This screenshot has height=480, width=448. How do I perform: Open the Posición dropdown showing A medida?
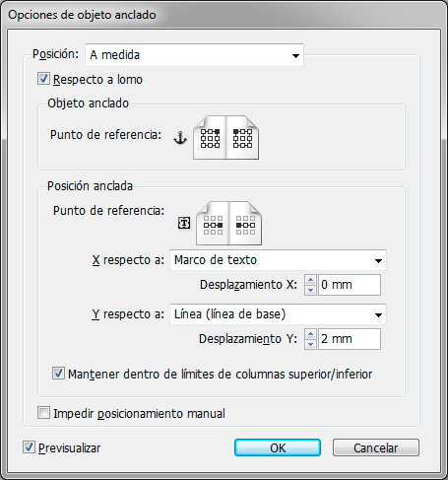[x=194, y=55]
